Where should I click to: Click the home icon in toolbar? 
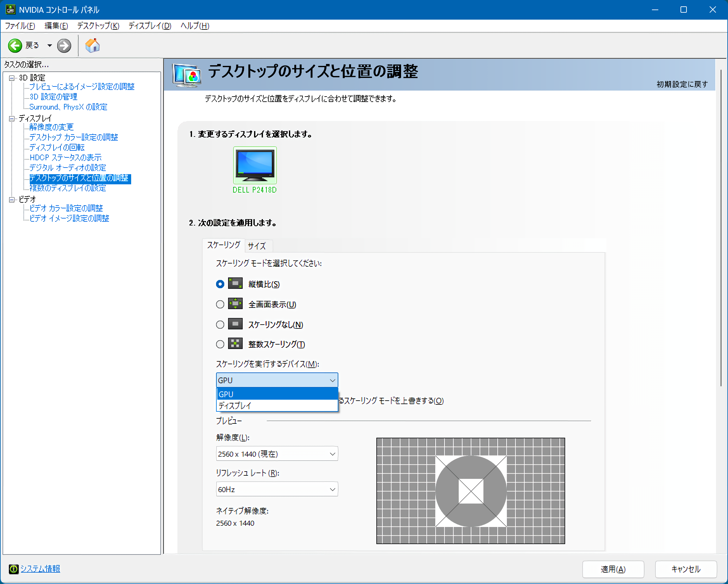point(92,46)
